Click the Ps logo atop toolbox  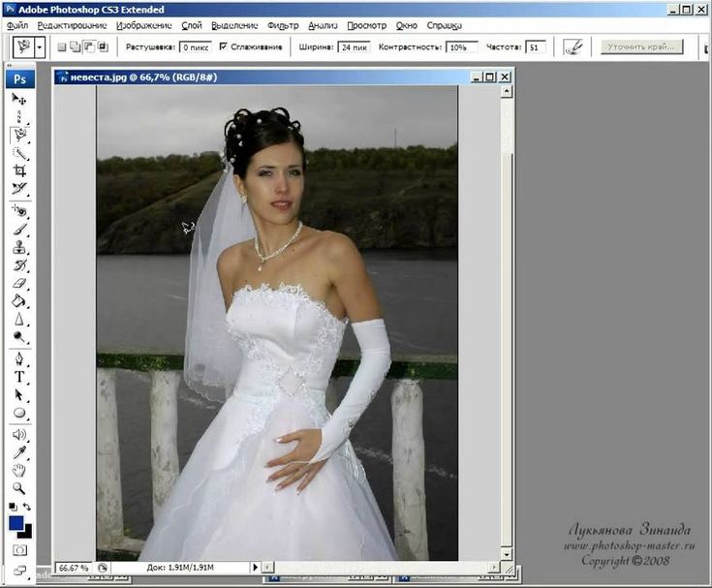20,79
